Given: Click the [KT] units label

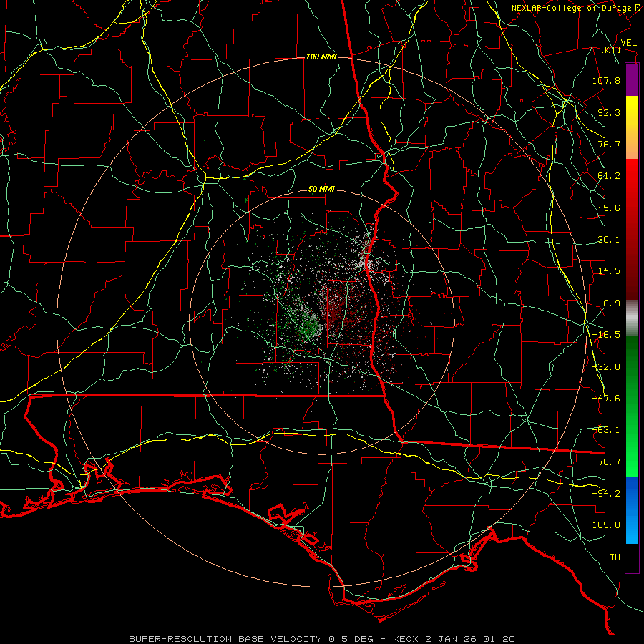Looking at the screenshot, I should point(611,49).
